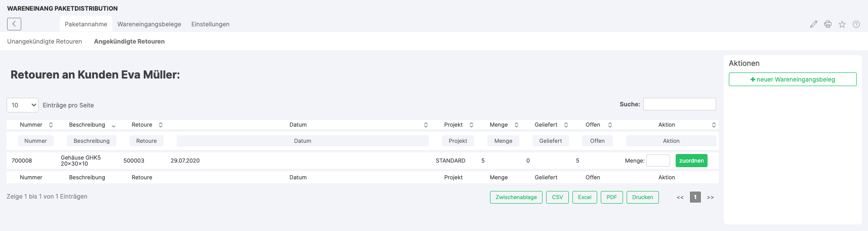868x231 pixels.
Task: Click the pencil edit icon
Action: (x=813, y=24)
